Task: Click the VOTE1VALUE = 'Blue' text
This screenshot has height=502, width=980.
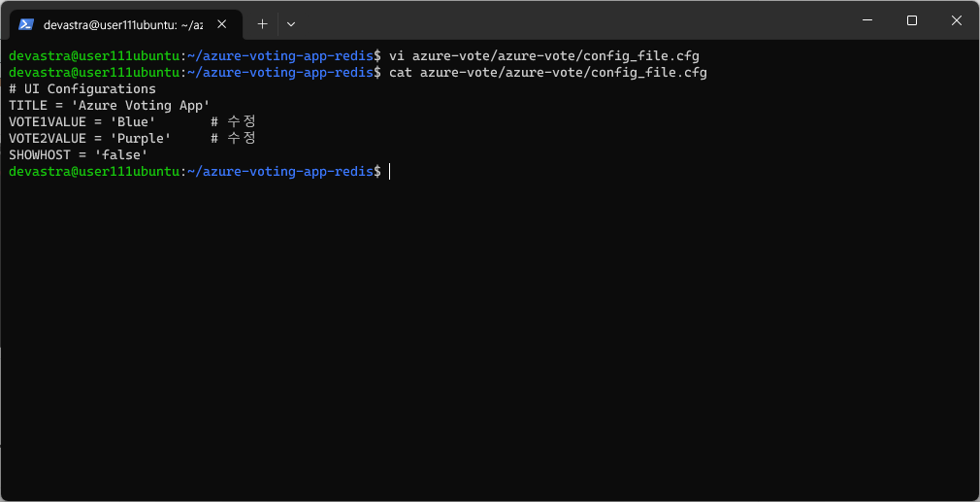Action: [x=82, y=121]
